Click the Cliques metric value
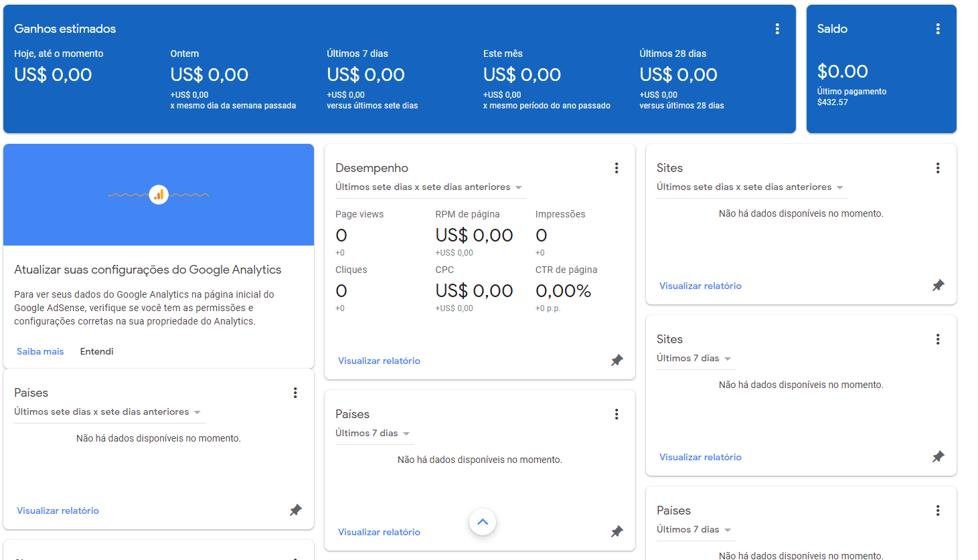978x560 pixels. [x=341, y=291]
